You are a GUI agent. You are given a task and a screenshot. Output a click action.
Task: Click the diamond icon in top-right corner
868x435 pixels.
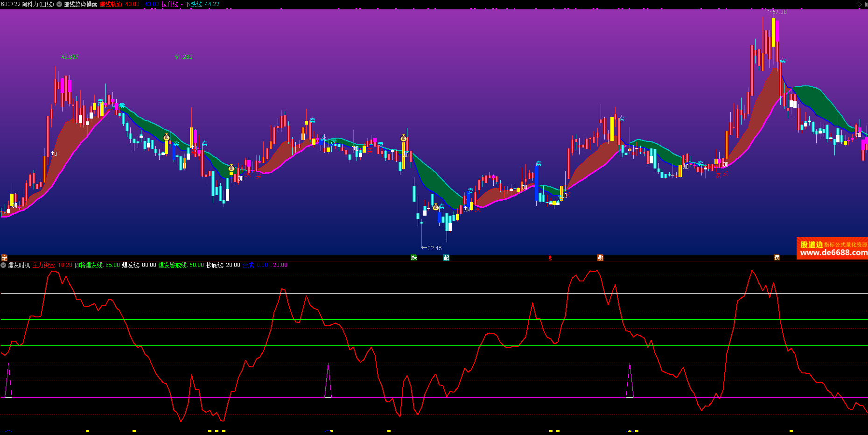pos(859,4)
